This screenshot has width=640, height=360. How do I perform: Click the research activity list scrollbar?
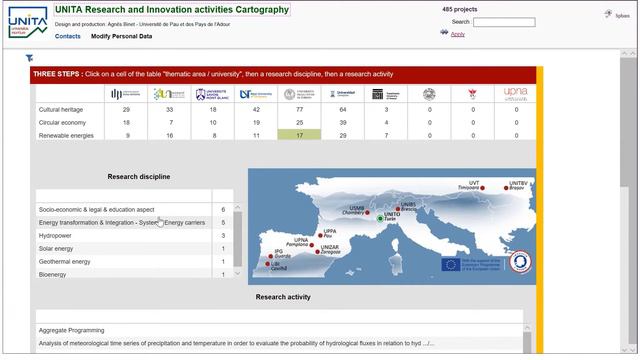[527, 342]
